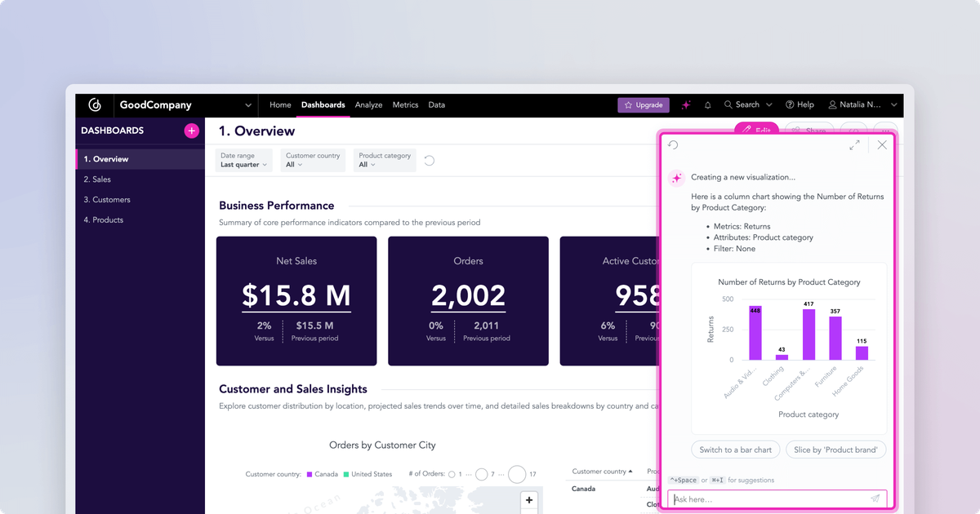This screenshot has height=514, width=980.
Task: Click the 'Switch to a bar chart' suggestion
Action: pyautogui.click(x=735, y=450)
